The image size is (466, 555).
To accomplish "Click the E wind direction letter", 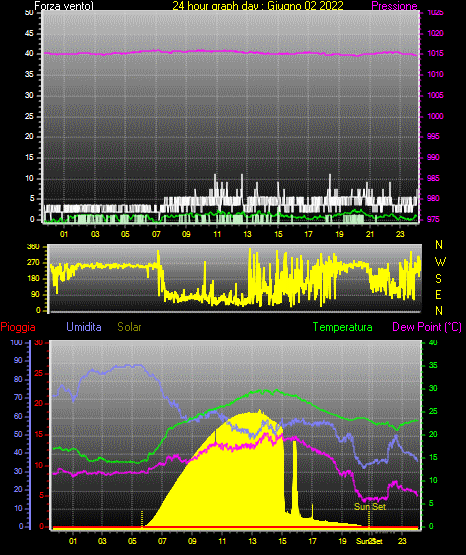I will 438,294.
